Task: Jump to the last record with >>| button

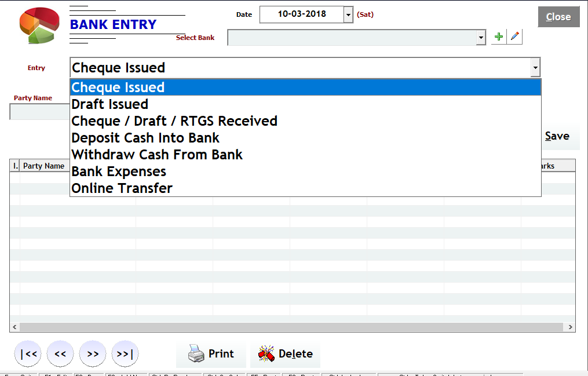Action: [125, 353]
